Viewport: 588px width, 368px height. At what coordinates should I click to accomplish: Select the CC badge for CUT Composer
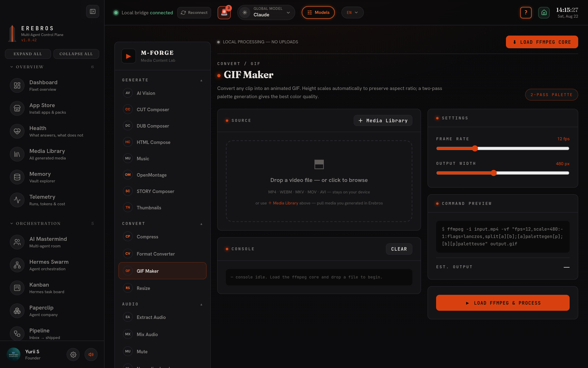(x=128, y=109)
